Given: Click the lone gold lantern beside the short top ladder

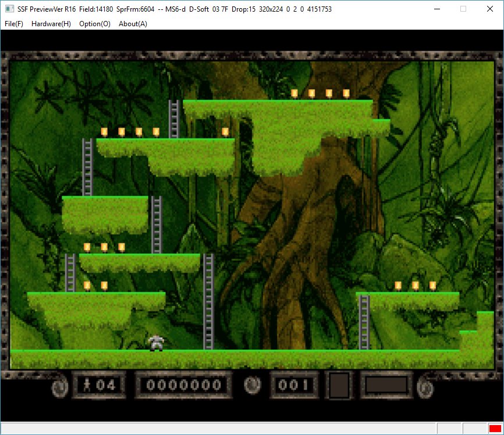Looking at the screenshot, I should coord(225,132).
